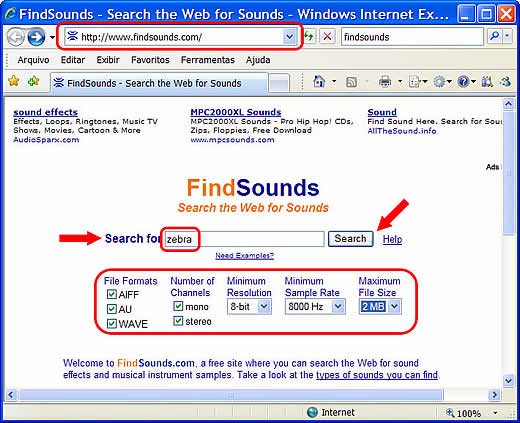Open the Ferramentas menu

(x=208, y=60)
